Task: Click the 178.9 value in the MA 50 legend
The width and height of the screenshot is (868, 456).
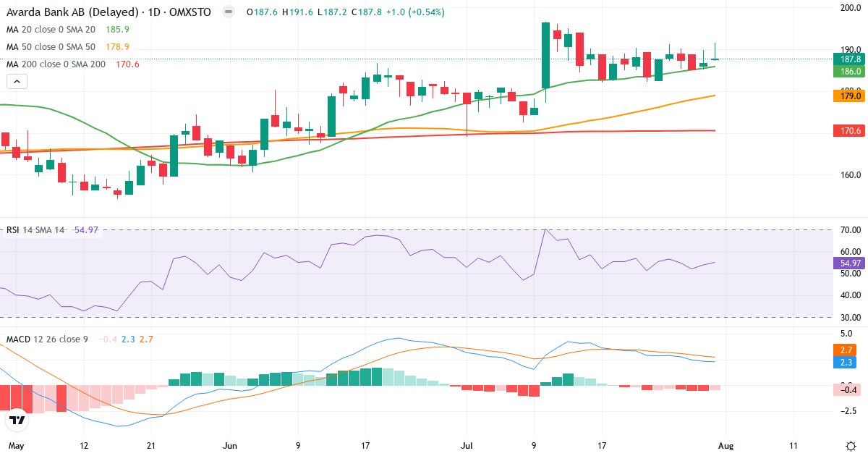Action: 117,47
